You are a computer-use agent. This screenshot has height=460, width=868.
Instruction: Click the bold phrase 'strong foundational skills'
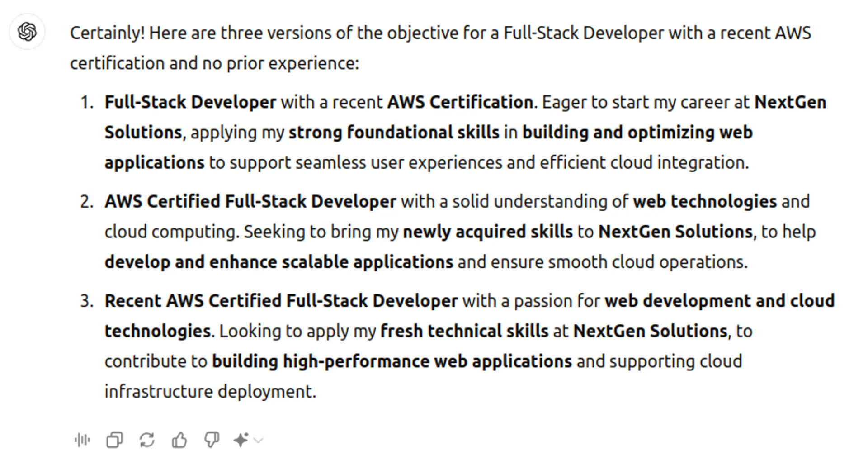point(394,133)
